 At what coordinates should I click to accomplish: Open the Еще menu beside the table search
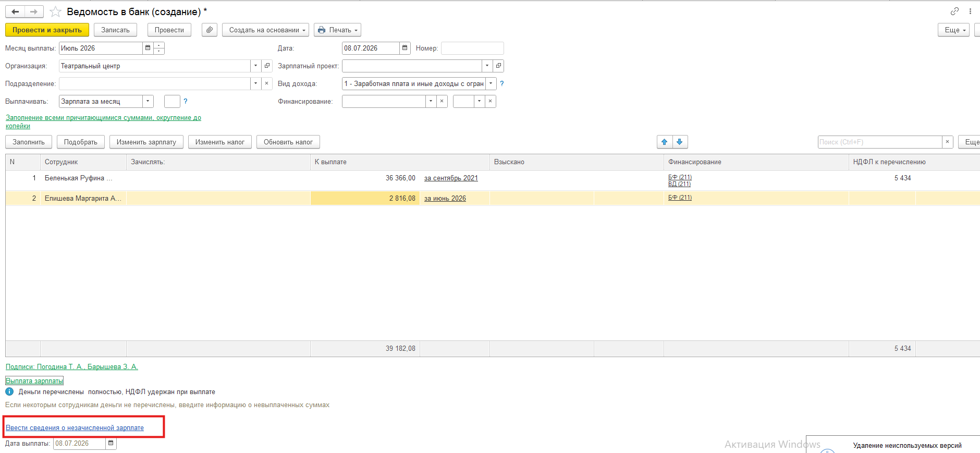(x=970, y=142)
